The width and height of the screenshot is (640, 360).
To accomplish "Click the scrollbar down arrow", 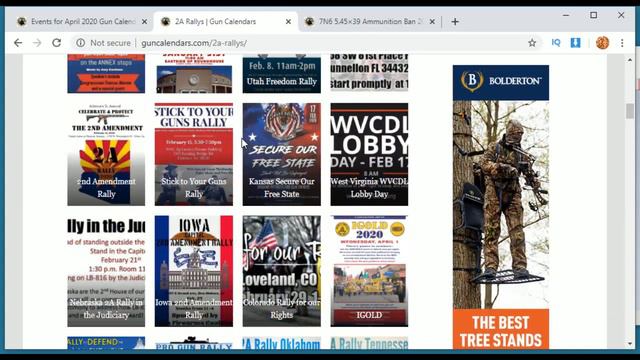I will click(x=630, y=344).
